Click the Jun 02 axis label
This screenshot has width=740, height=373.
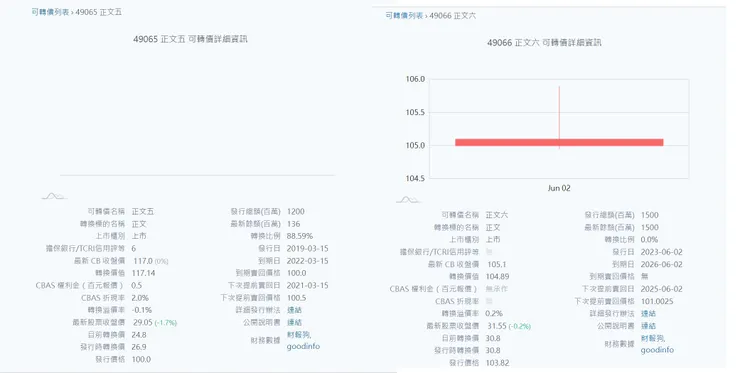pos(559,188)
